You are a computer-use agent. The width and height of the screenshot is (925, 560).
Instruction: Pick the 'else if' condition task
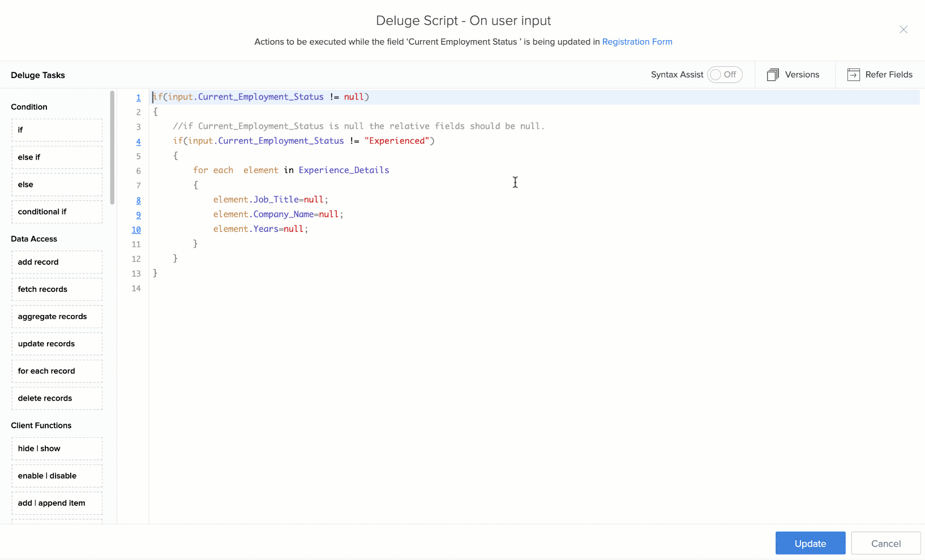[57, 157]
